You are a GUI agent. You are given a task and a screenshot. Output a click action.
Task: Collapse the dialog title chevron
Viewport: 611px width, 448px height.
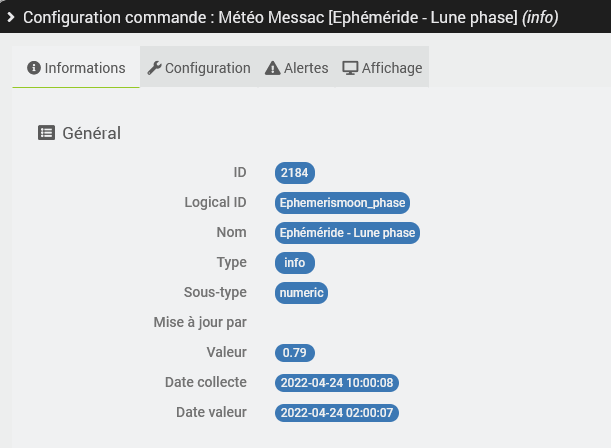pos(10,18)
